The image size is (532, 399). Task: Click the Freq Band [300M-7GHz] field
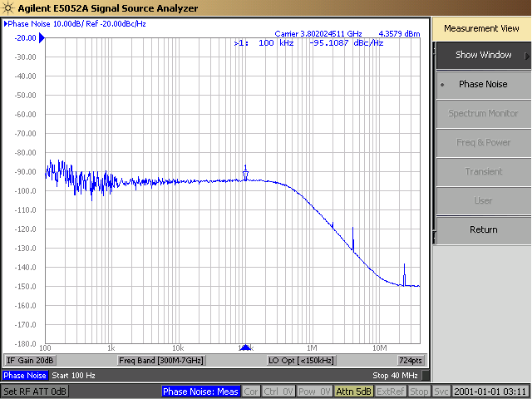point(160,360)
